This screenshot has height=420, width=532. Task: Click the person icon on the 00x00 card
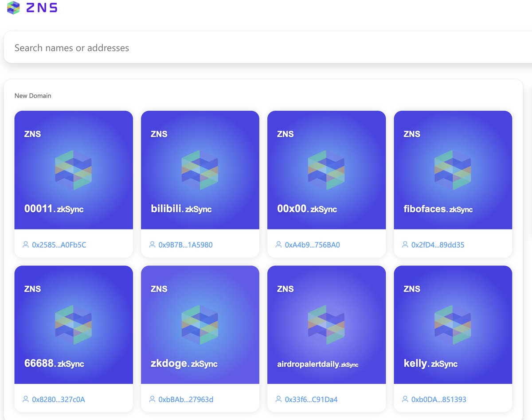point(278,244)
